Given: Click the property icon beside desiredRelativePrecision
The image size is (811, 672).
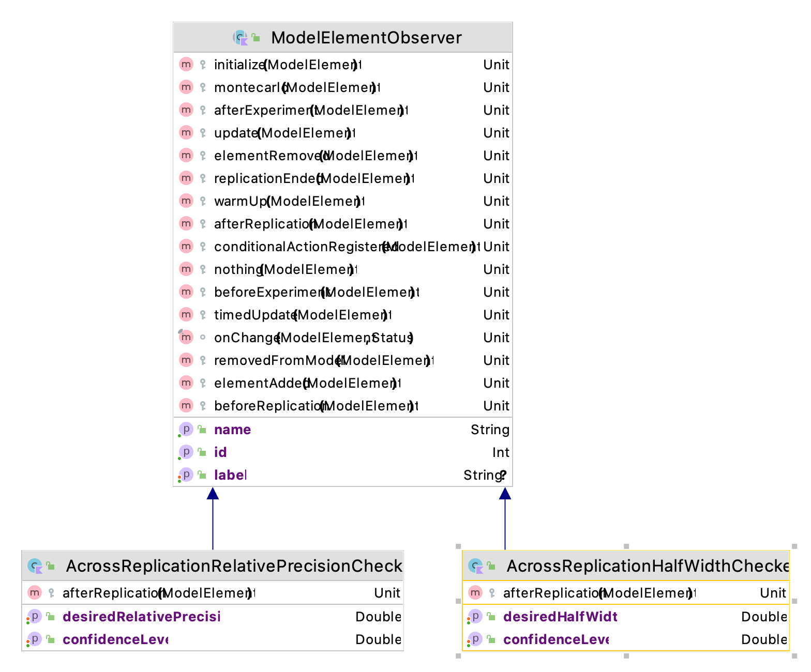Looking at the screenshot, I should (x=34, y=616).
